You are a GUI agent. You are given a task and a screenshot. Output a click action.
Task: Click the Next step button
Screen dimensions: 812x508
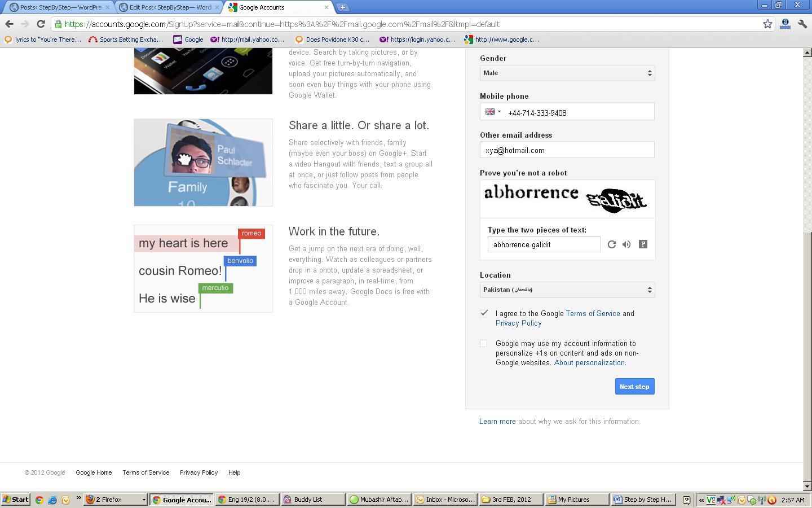[634, 387]
